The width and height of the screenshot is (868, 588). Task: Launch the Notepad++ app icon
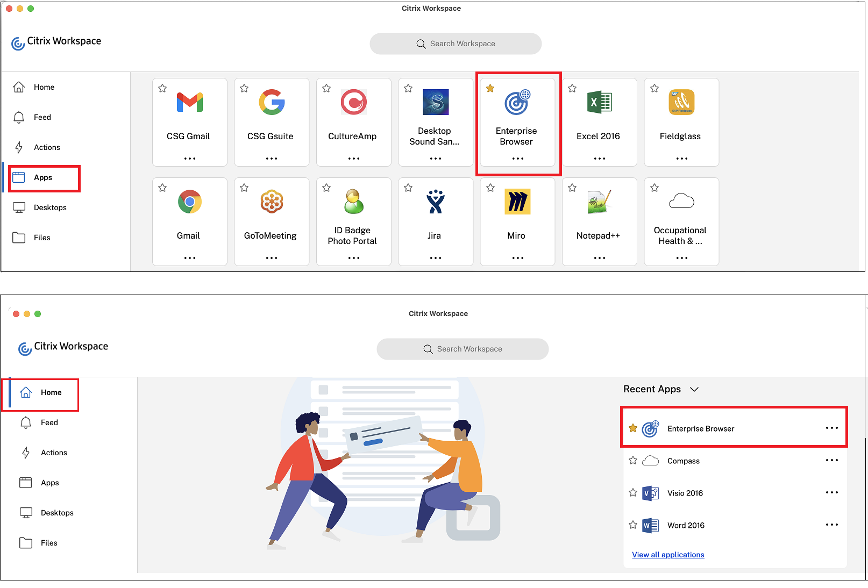[x=599, y=202]
